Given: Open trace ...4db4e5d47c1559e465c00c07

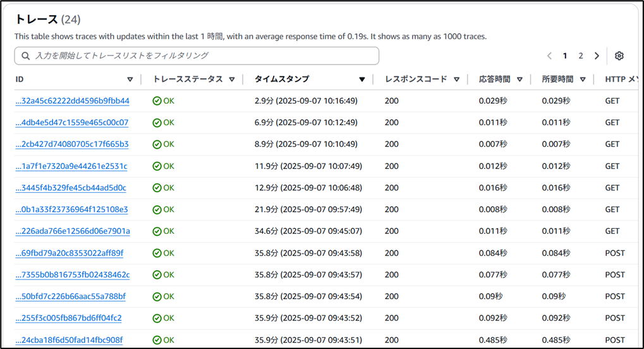Looking at the screenshot, I should (x=71, y=123).
